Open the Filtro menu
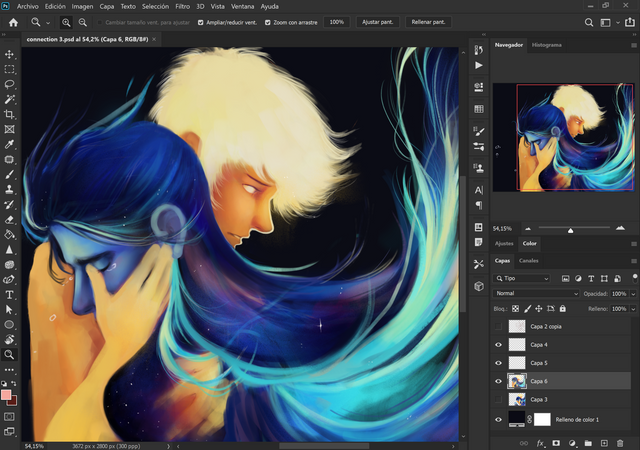The height and width of the screenshot is (450, 640). [x=182, y=6]
